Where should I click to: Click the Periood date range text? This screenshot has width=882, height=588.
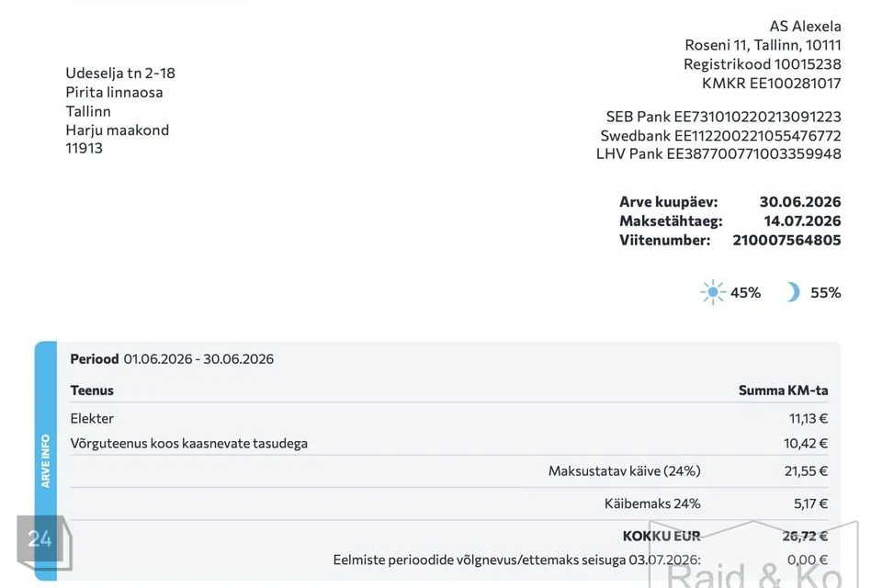click(x=198, y=359)
